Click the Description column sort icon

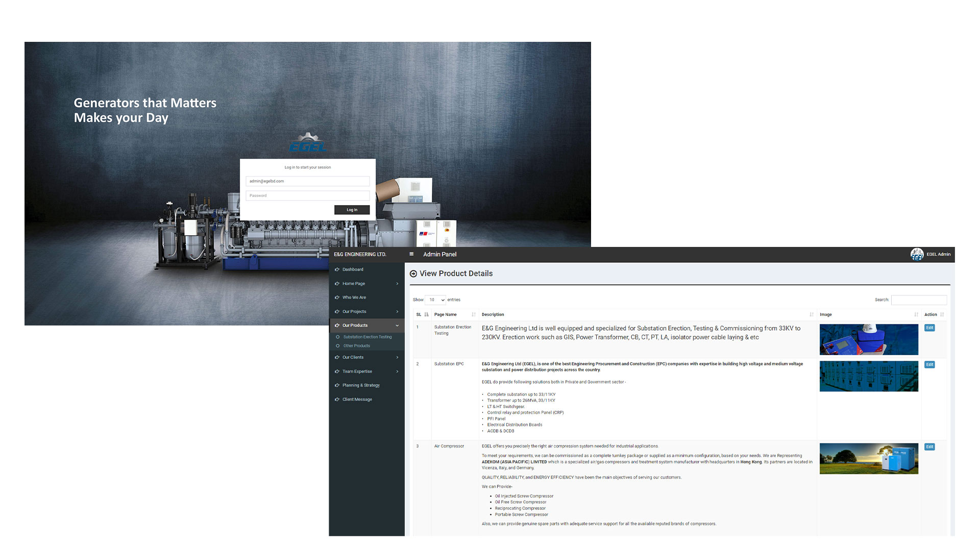[812, 315]
